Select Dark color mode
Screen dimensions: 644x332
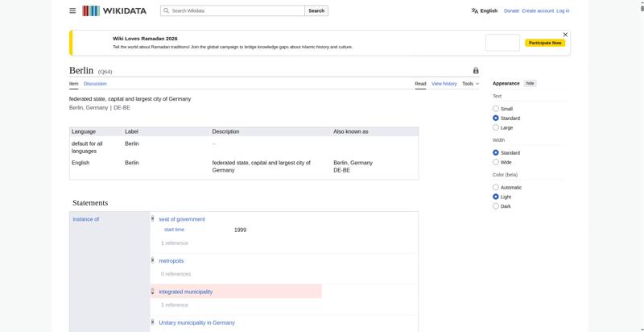[496, 206]
